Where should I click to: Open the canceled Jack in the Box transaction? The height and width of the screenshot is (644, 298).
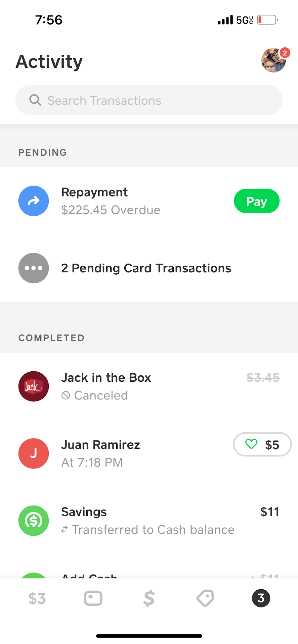point(106,386)
